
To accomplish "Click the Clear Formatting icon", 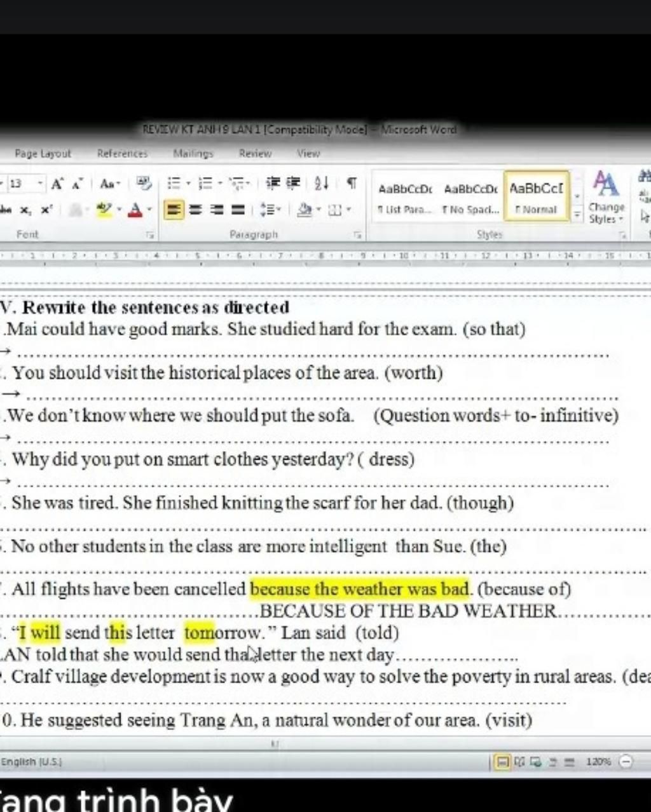I will point(144,184).
